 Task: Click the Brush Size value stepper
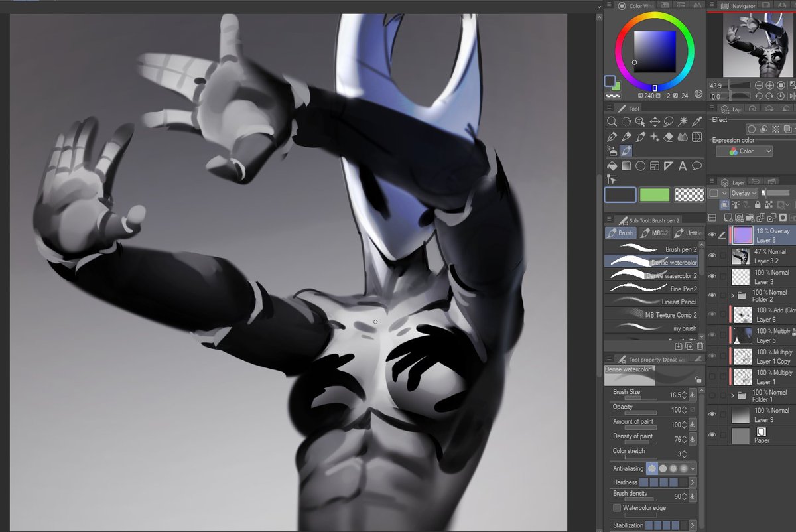(x=684, y=395)
